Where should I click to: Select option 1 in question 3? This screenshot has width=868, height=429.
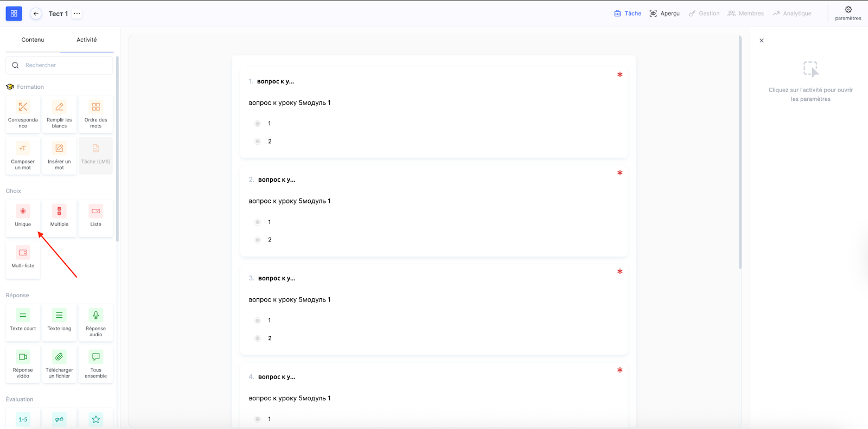click(258, 321)
